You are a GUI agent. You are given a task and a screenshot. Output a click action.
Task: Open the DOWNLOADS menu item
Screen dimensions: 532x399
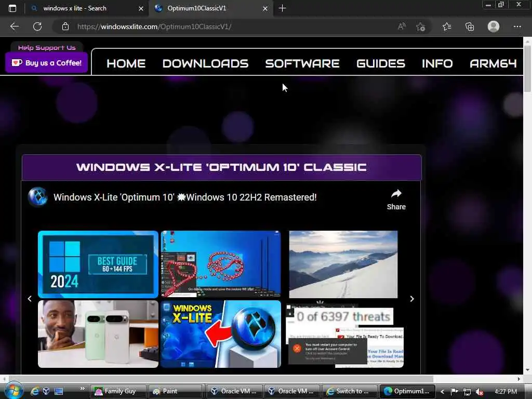(205, 63)
